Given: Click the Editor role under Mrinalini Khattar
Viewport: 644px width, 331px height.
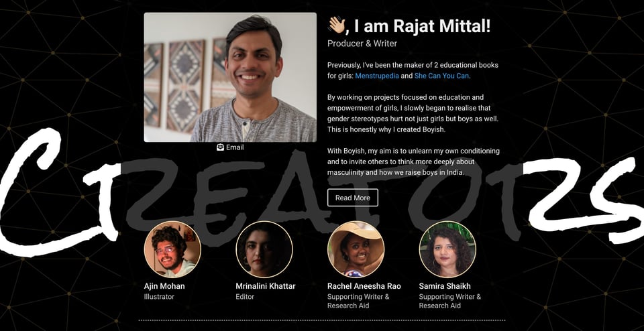Looking at the screenshot, I should pyautogui.click(x=245, y=297).
